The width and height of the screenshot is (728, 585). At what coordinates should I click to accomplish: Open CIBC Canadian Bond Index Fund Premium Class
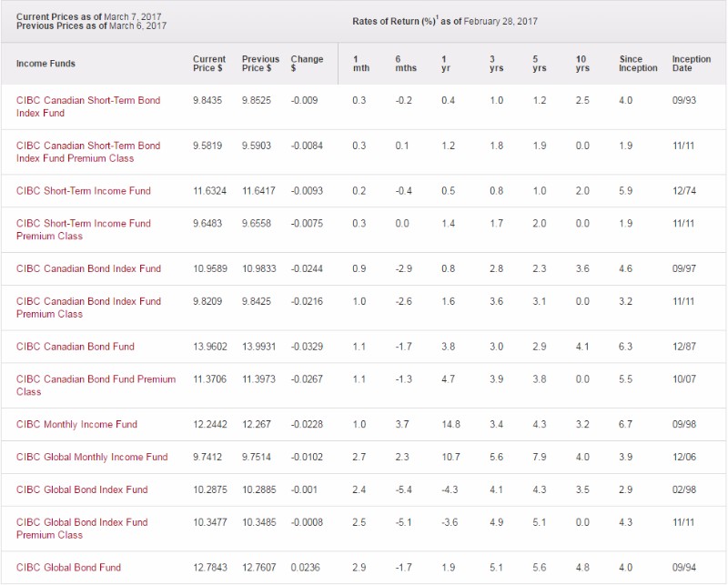coord(88,308)
